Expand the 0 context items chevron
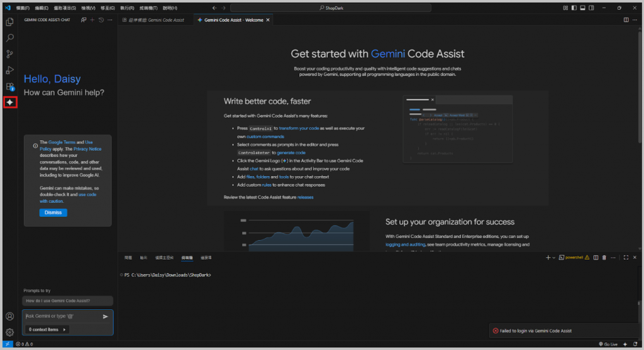The image size is (644, 350). [x=65, y=329]
